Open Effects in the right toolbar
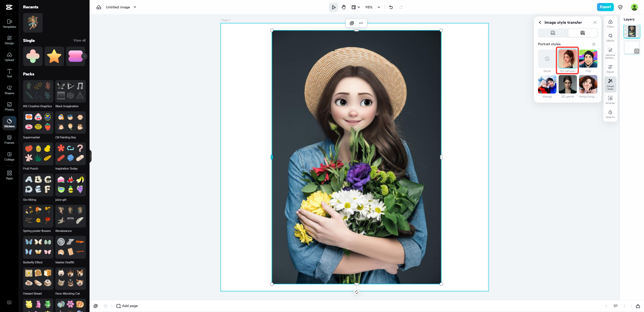Screen dimensions: 644x312 (610, 38)
